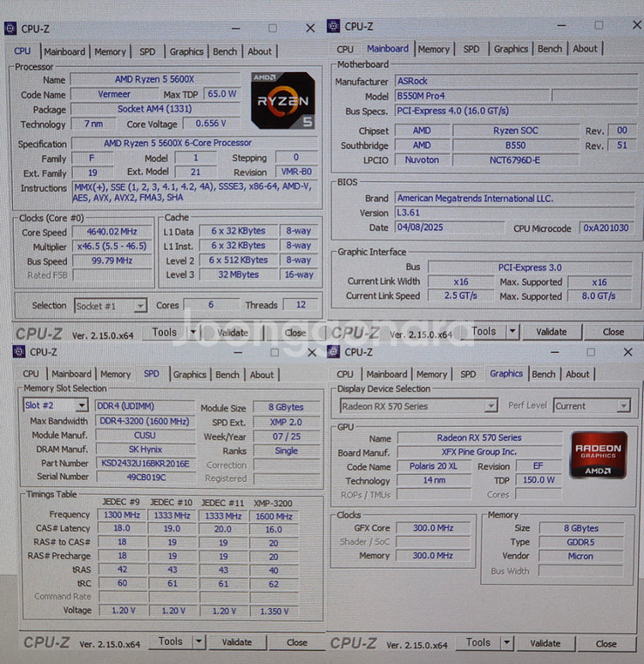Click the AMD Ryzen 5 processor logo
This screenshot has width=644, height=664.
[283, 101]
